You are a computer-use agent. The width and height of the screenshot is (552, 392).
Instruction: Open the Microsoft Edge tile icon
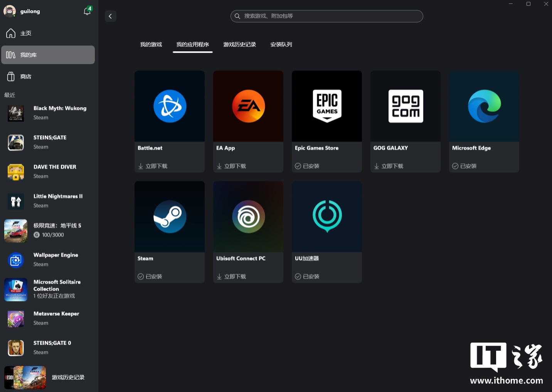tap(484, 106)
